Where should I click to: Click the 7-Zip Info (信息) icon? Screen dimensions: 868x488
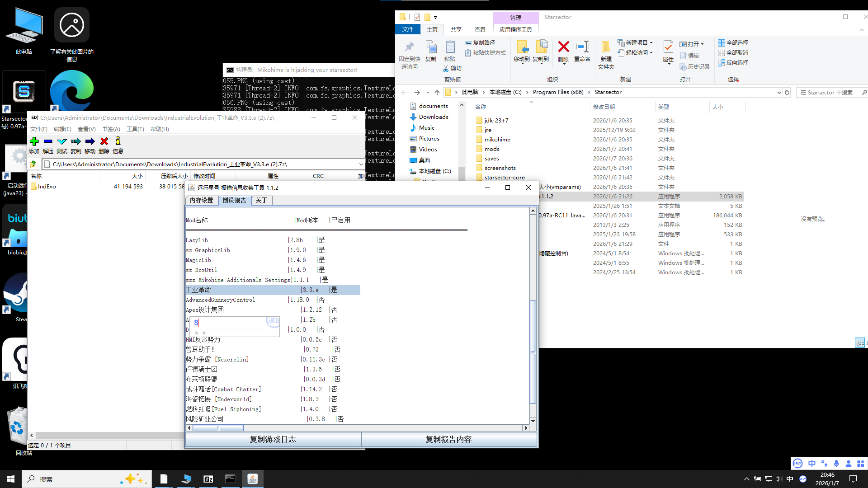(x=118, y=141)
